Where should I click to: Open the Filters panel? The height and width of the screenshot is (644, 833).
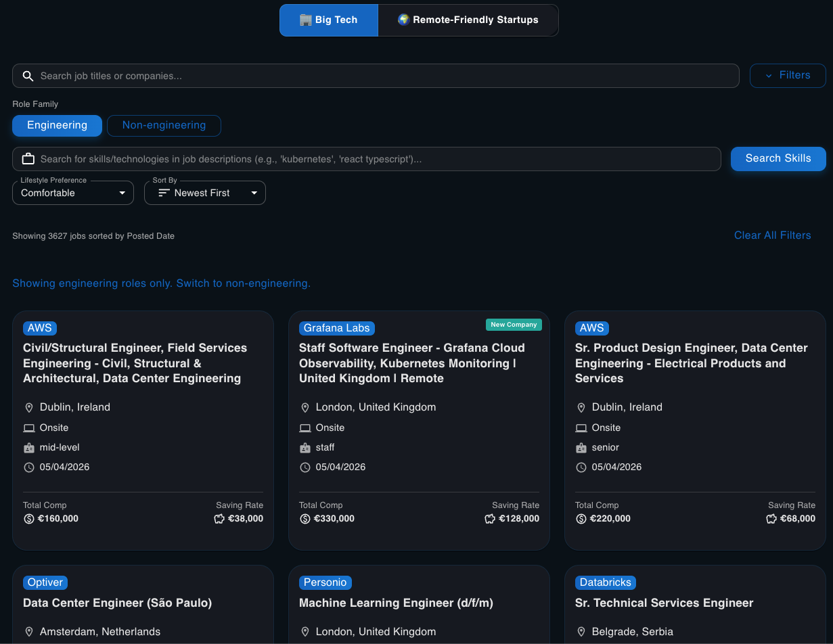click(x=788, y=76)
